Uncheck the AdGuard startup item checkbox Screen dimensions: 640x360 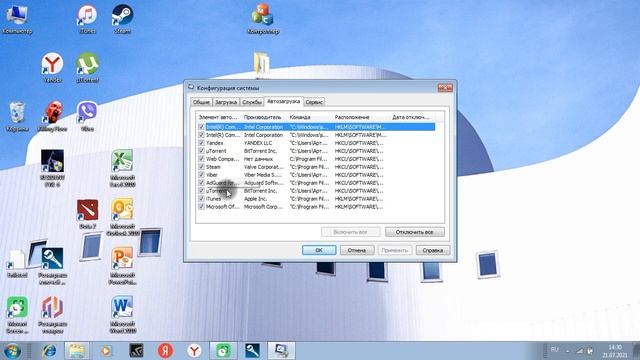pyautogui.click(x=201, y=183)
